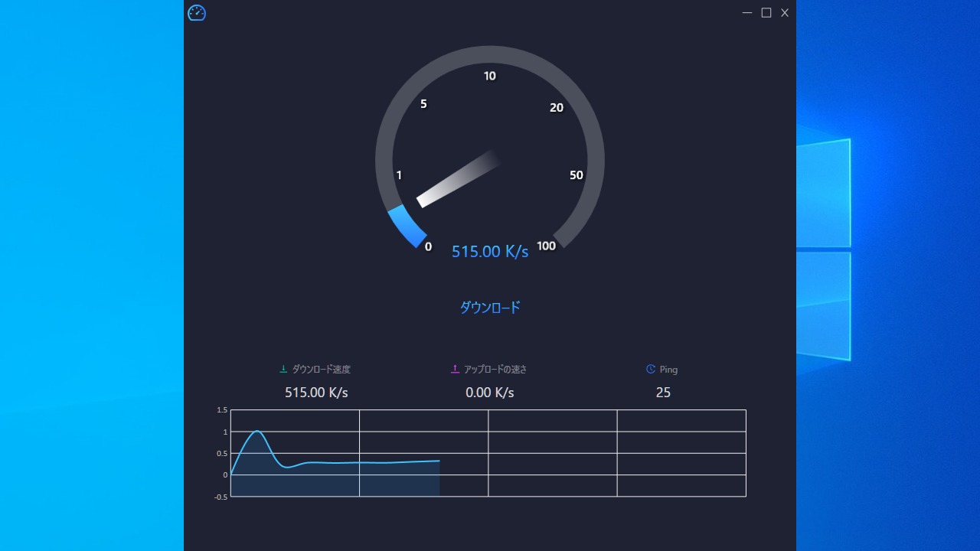Minimize the speed test window
Screen dimensions: 980x551
coord(747,13)
